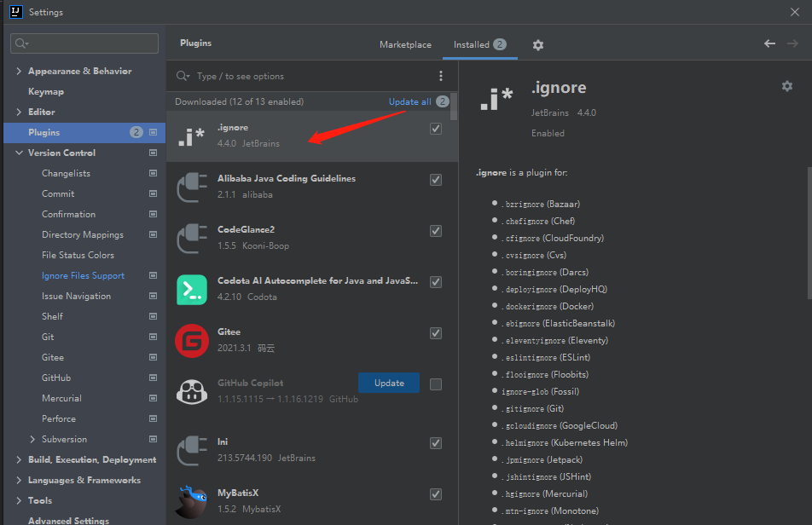Image resolution: width=812 pixels, height=525 pixels.
Task: Collapse the Version Control node
Action: coord(19,153)
